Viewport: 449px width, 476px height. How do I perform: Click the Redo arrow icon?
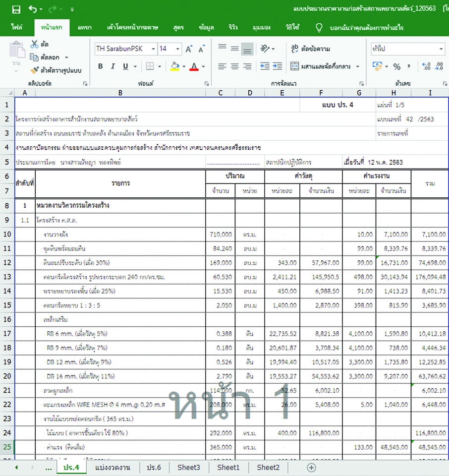[x=53, y=9]
